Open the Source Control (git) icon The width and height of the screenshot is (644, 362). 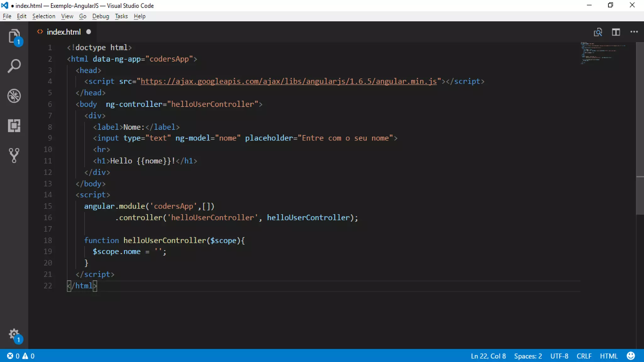(x=14, y=155)
